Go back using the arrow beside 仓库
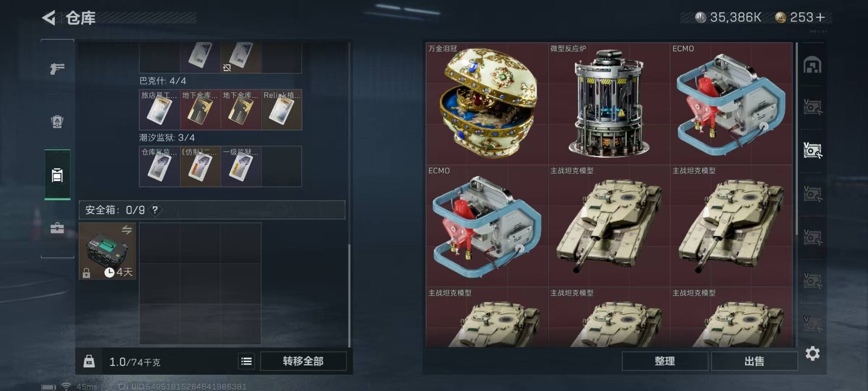Image resolution: width=868 pixels, height=391 pixels. pos(49,18)
